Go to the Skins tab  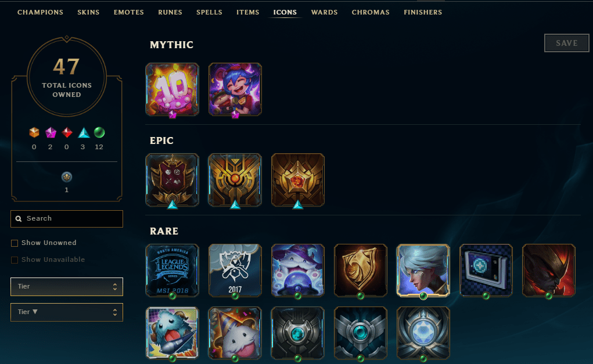(88, 12)
